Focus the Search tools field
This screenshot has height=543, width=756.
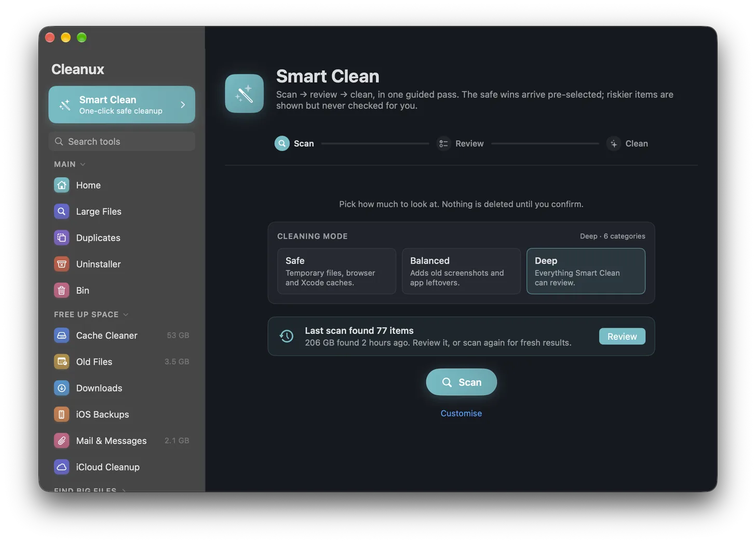click(x=122, y=141)
